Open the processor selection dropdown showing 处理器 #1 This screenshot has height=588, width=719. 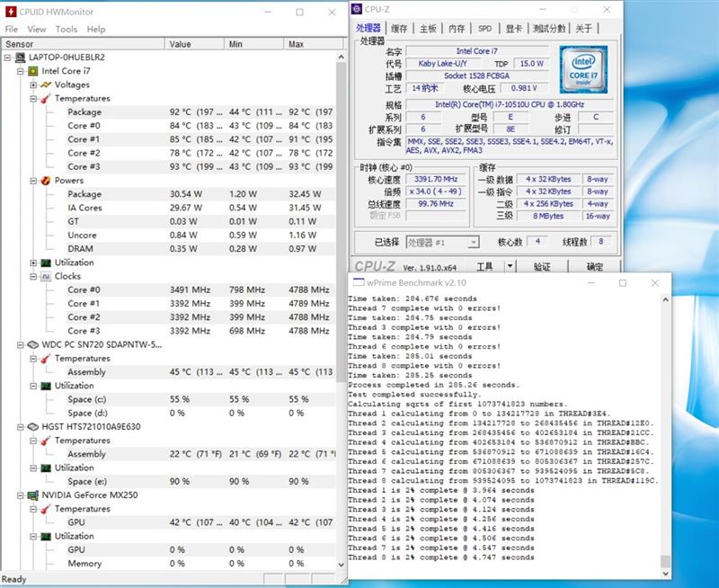point(475,242)
